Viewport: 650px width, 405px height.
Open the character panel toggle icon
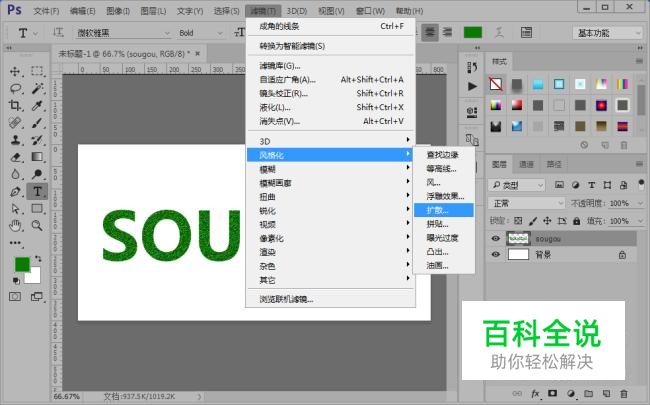pos(526,32)
